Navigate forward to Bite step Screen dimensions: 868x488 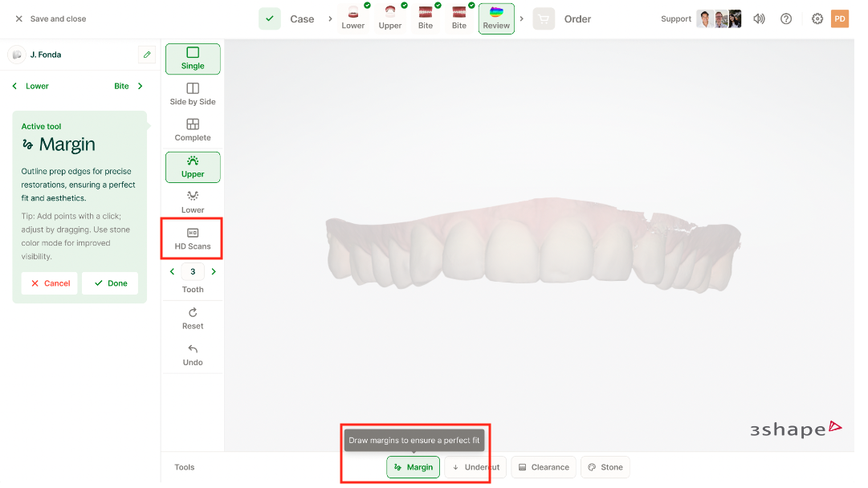128,86
